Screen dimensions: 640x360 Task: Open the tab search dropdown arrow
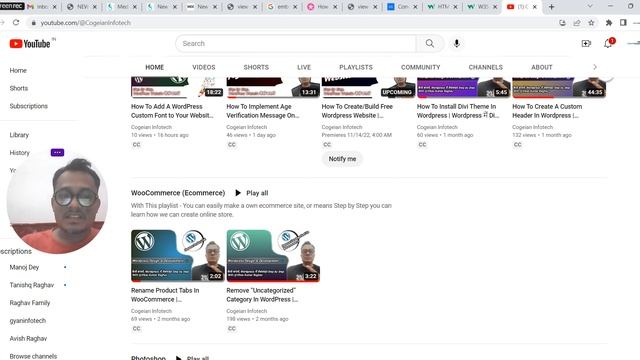click(590, 7)
